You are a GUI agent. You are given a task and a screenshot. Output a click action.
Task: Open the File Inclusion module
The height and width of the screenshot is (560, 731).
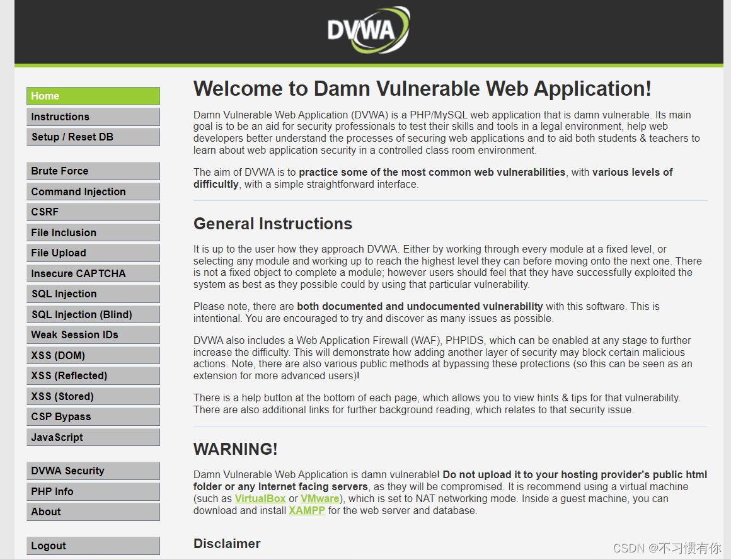[93, 232]
